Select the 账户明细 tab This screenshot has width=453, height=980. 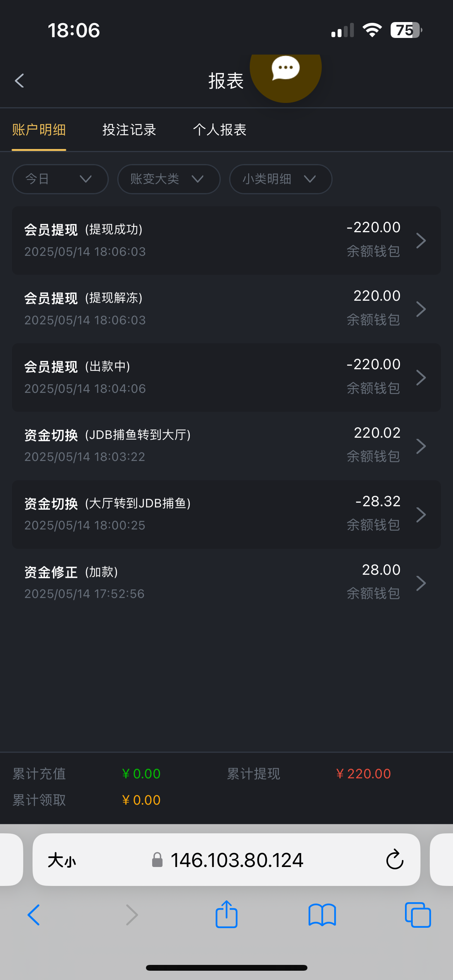point(39,130)
